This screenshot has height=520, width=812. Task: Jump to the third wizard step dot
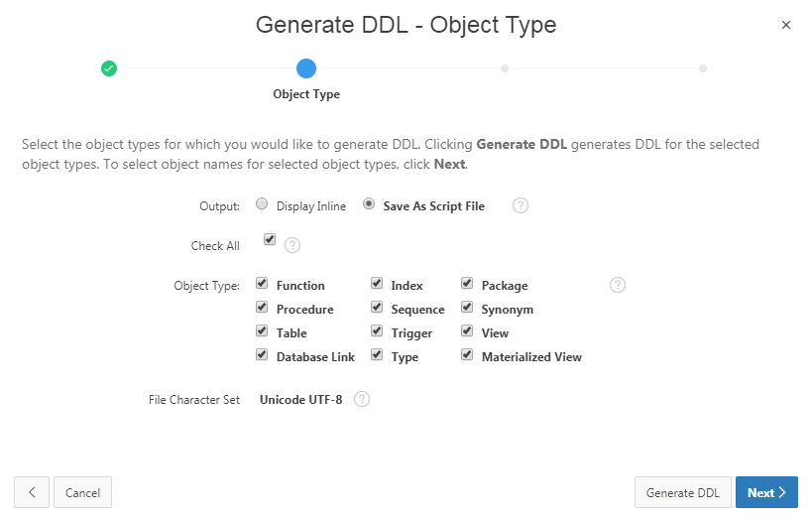[x=505, y=68]
